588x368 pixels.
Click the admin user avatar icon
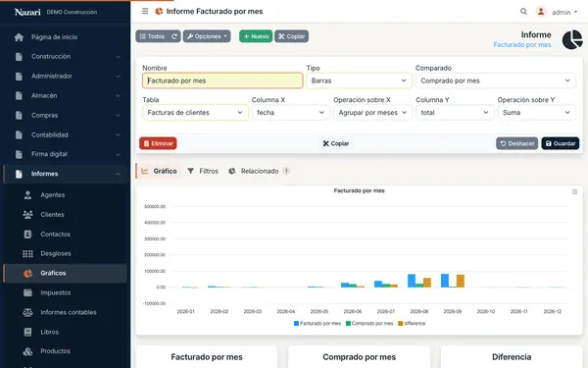pos(541,12)
